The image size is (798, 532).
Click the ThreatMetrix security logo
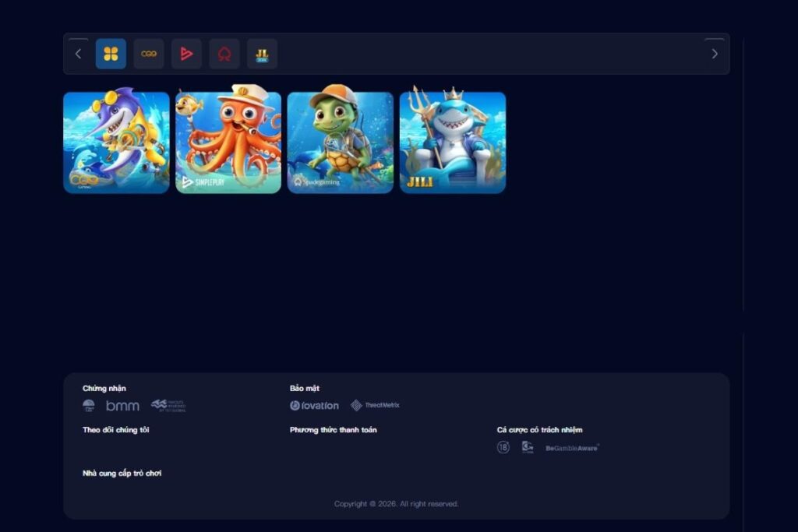tap(375, 406)
